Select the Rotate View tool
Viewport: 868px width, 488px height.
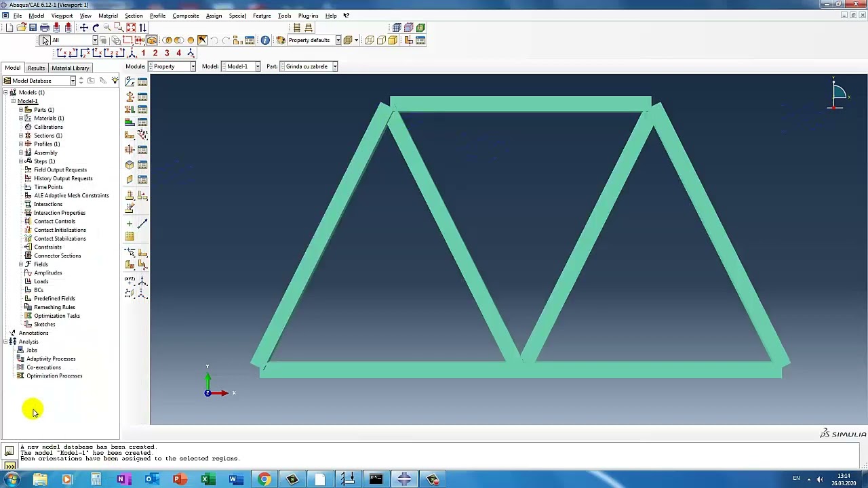[x=96, y=27]
